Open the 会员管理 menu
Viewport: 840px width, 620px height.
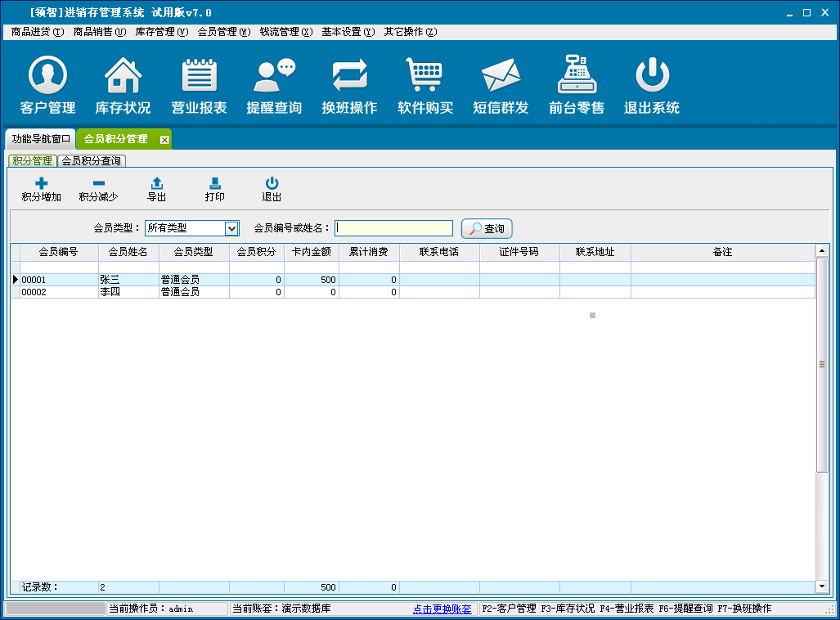(223, 32)
